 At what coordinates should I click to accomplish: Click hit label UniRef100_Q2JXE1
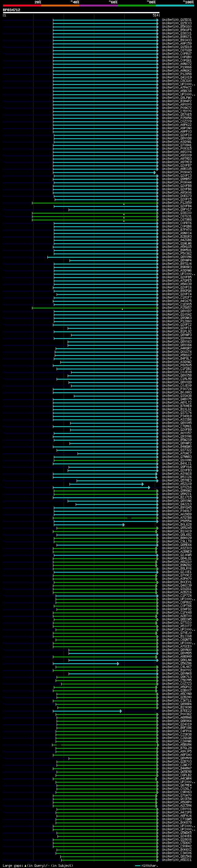176,572
